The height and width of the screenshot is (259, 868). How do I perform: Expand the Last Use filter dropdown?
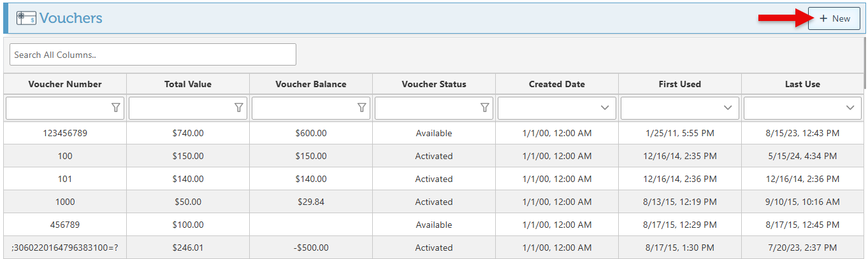(850, 108)
